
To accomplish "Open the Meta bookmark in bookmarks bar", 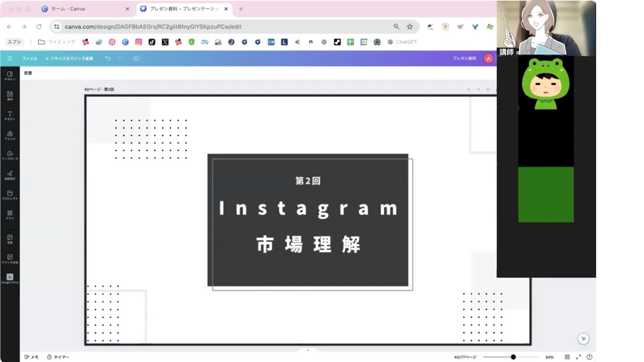I will coord(205,42).
